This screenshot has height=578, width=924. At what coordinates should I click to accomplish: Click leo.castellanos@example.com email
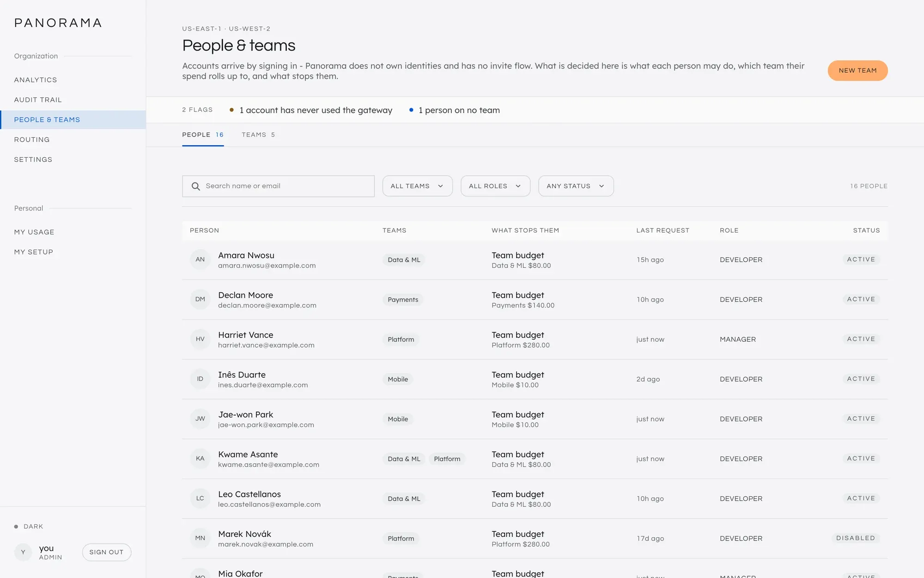(269, 504)
